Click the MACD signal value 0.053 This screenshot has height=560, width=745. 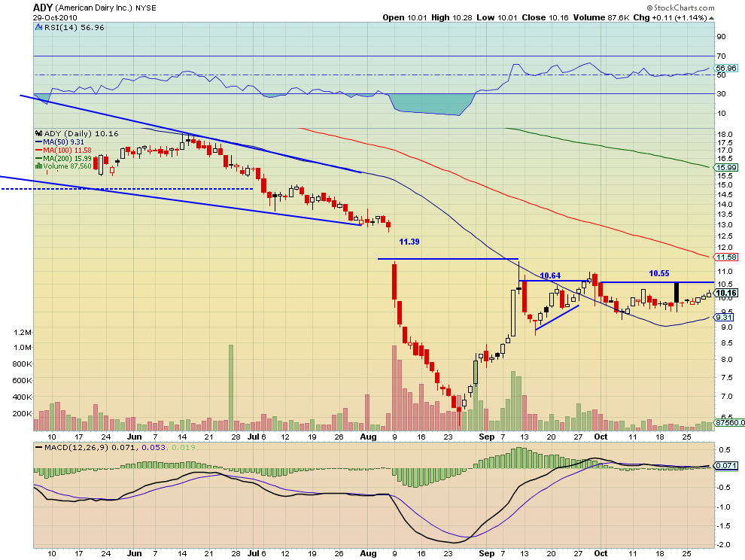[154, 447]
